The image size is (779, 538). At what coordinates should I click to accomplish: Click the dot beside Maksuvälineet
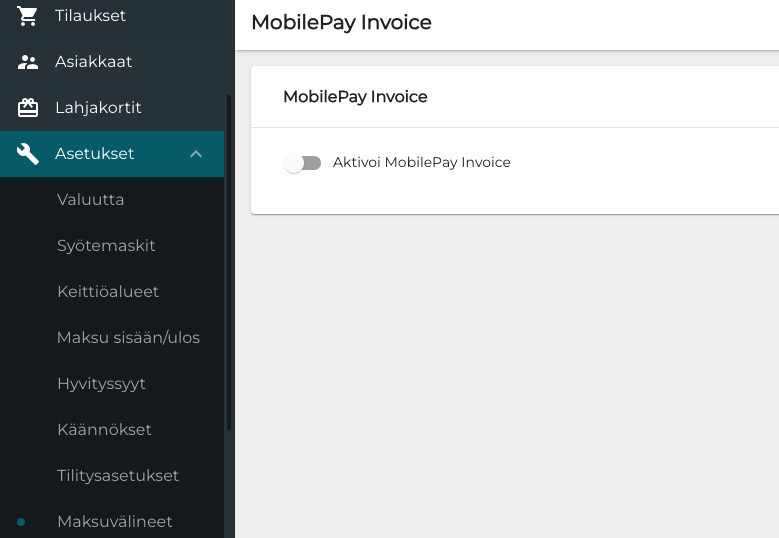pos(21,522)
